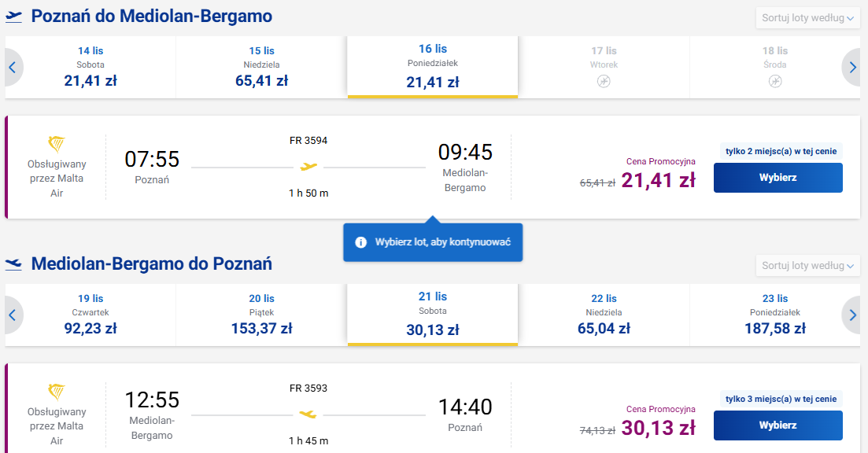The height and width of the screenshot is (453, 868).
Task: Click Wybierz for the 30,13 zł flight
Action: 778,425
